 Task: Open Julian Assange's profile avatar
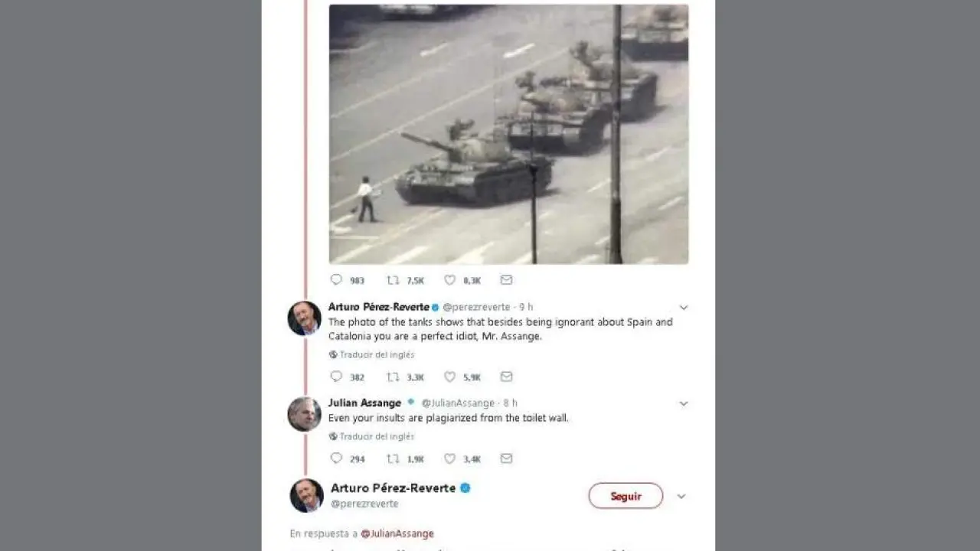304,414
